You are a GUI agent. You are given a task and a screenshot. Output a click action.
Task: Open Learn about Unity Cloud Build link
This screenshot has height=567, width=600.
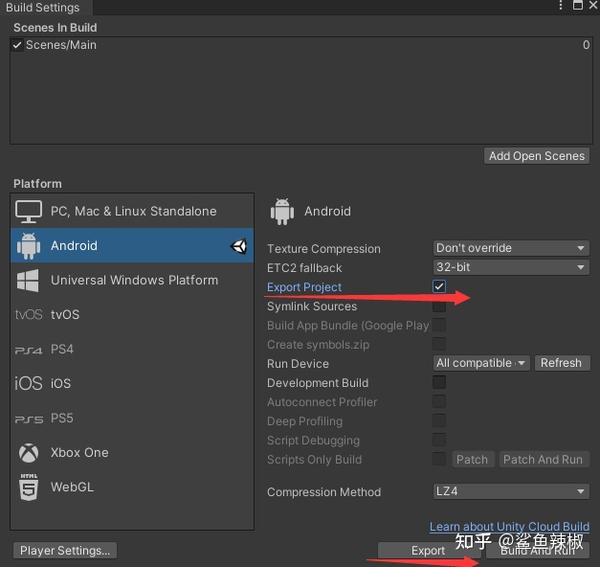(x=509, y=527)
